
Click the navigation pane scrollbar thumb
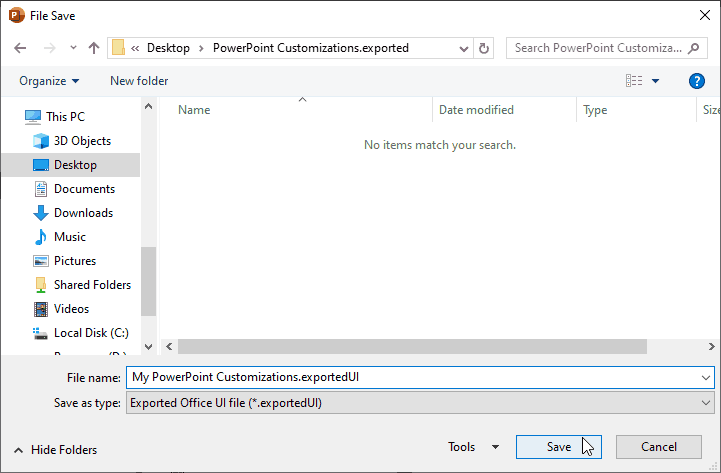[149, 281]
